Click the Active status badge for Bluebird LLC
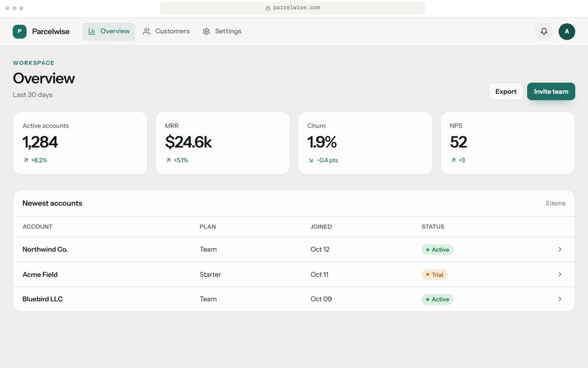Image resolution: width=588 pixels, height=368 pixels. click(x=438, y=299)
